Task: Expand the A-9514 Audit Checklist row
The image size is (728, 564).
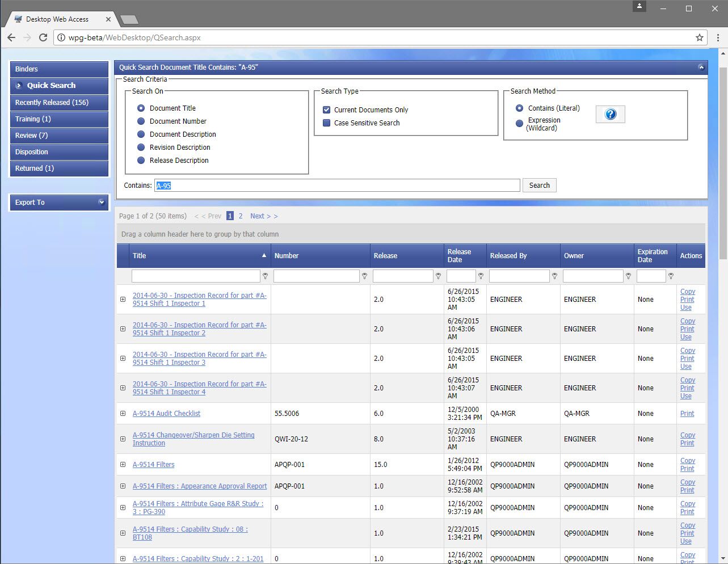Action: [123, 414]
